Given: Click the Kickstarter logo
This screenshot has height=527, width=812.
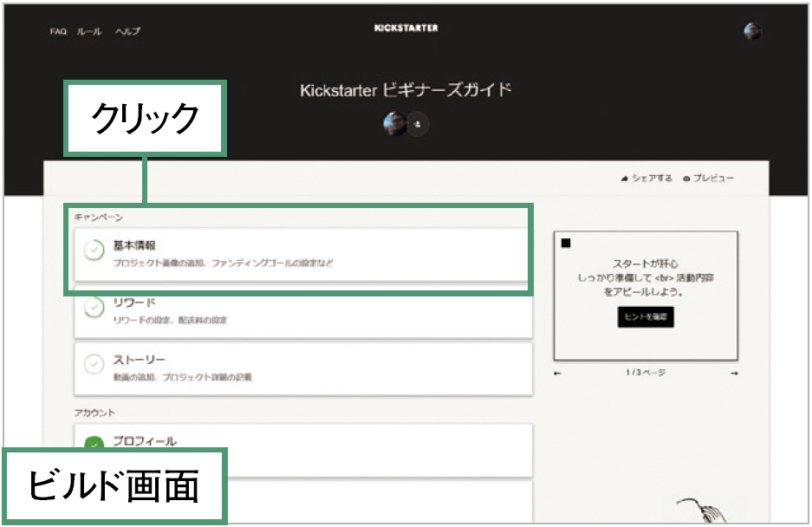Looking at the screenshot, I should pyautogui.click(x=406, y=28).
